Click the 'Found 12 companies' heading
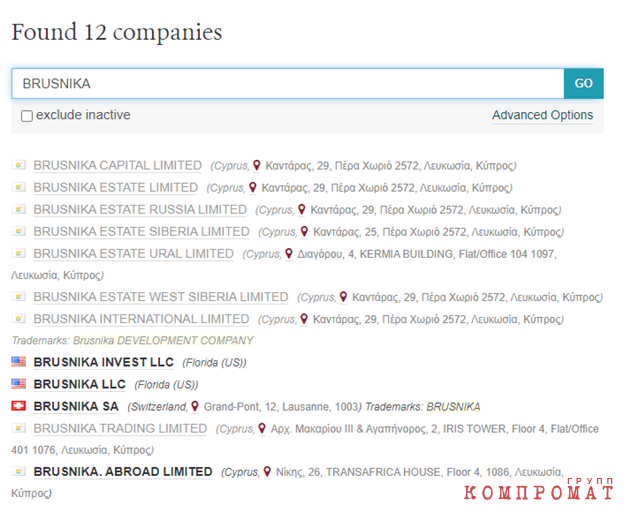 pos(117,32)
